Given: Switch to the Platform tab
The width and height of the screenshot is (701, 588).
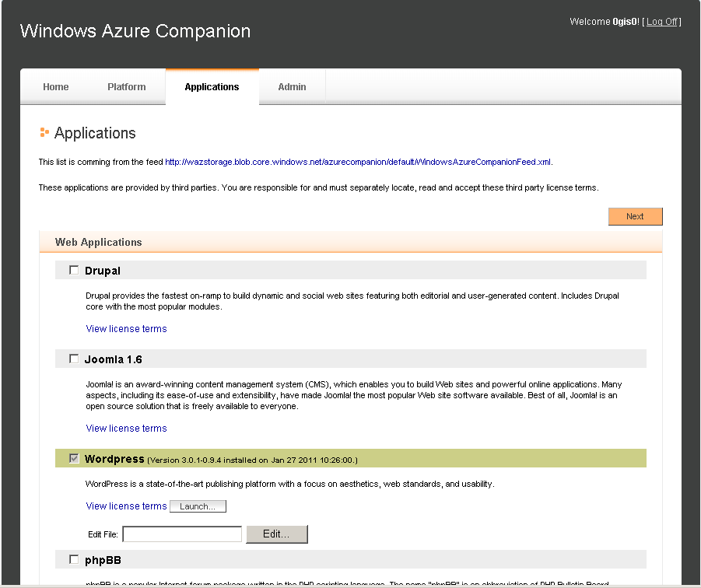Looking at the screenshot, I should click(127, 86).
